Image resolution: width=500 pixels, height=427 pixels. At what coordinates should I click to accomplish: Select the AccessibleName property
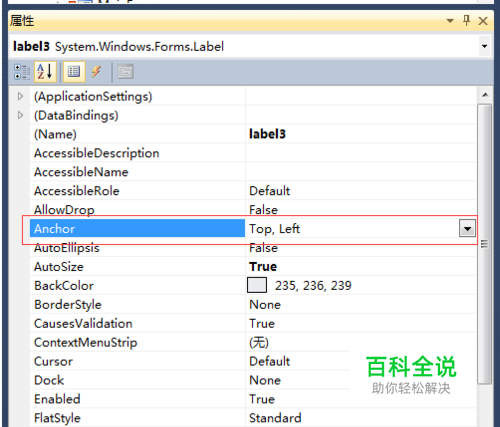point(81,172)
